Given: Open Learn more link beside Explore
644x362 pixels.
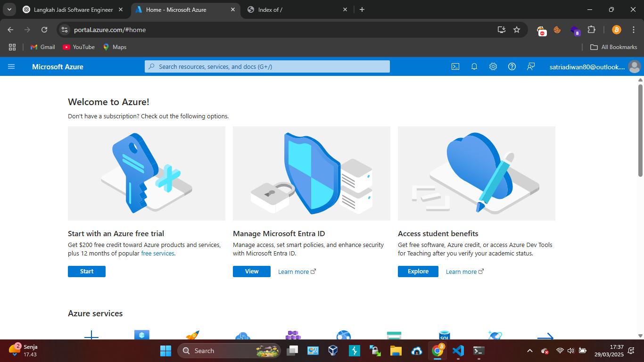Looking at the screenshot, I should [465, 271].
